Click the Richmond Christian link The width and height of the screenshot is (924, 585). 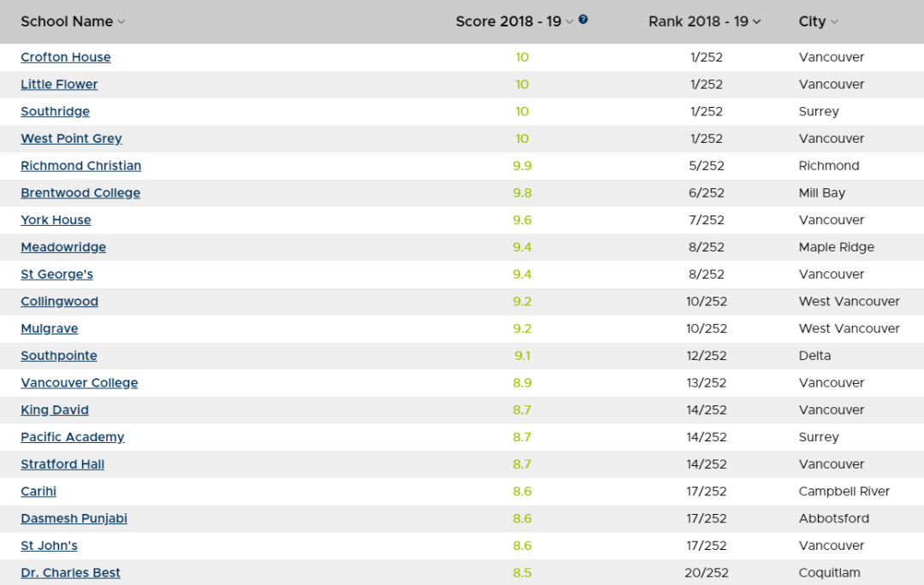[80, 166]
